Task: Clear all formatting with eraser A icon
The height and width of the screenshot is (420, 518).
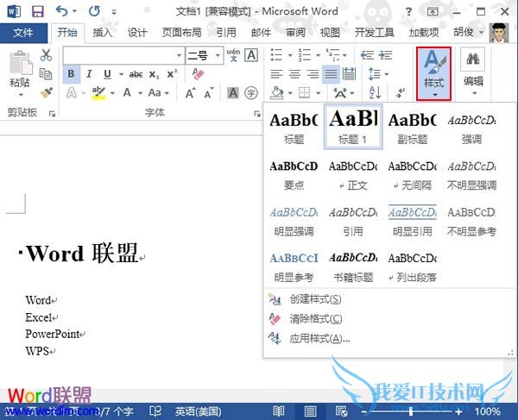Action: point(198,74)
